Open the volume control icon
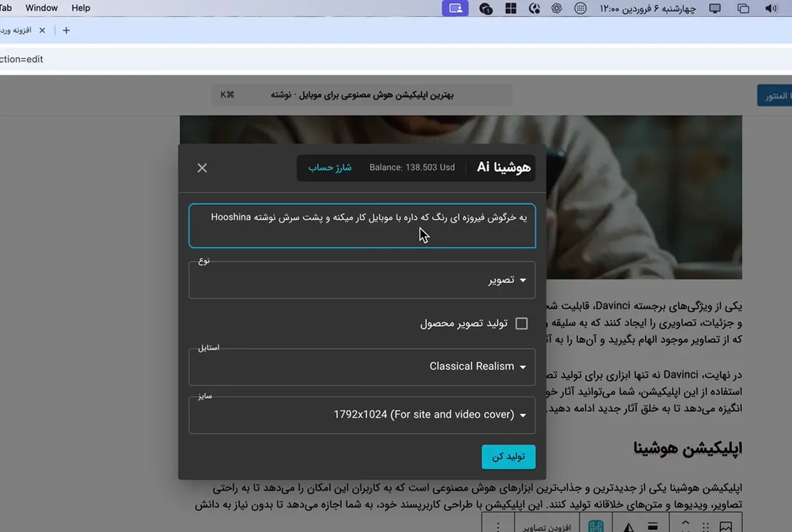The width and height of the screenshot is (792, 532). point(771,8)
